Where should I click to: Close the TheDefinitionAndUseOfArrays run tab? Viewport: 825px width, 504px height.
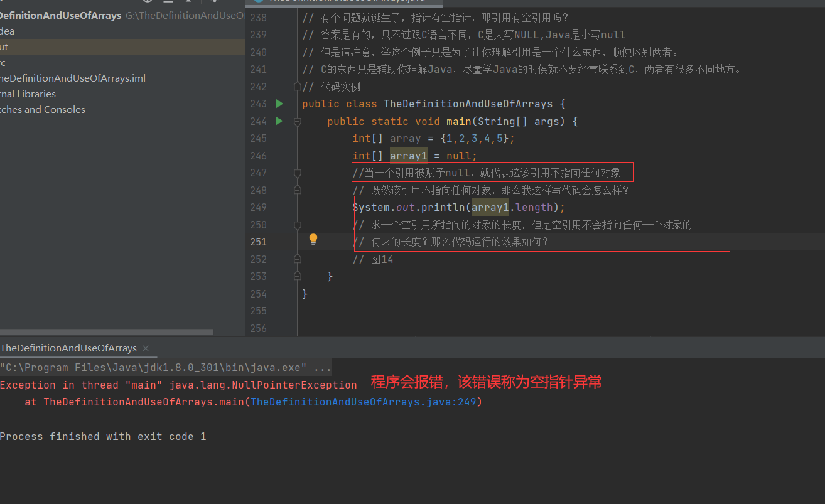coord(145,348)
